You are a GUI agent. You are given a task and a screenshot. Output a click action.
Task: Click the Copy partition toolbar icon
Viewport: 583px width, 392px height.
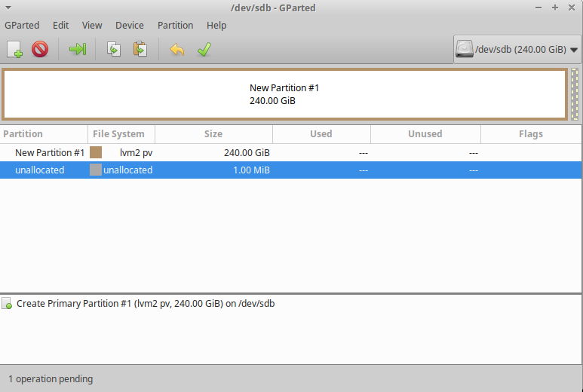click(114, 49)
